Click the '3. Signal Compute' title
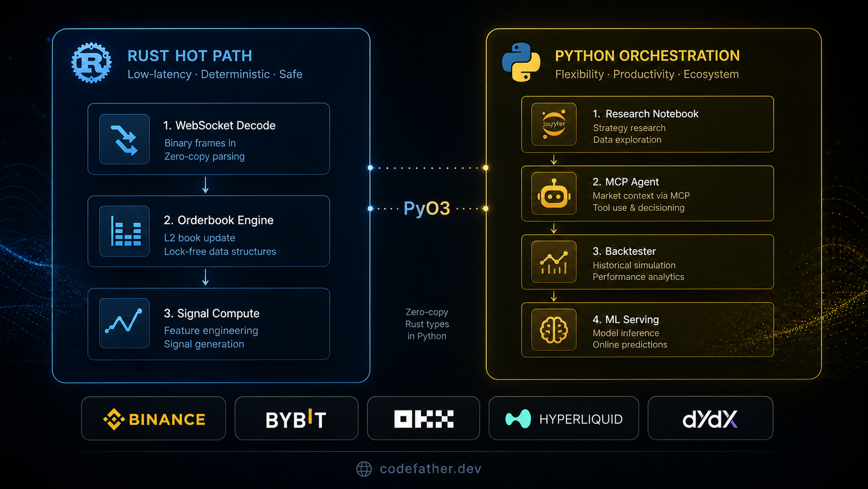Viewport: 868px width, 489px height. (212, 313)
